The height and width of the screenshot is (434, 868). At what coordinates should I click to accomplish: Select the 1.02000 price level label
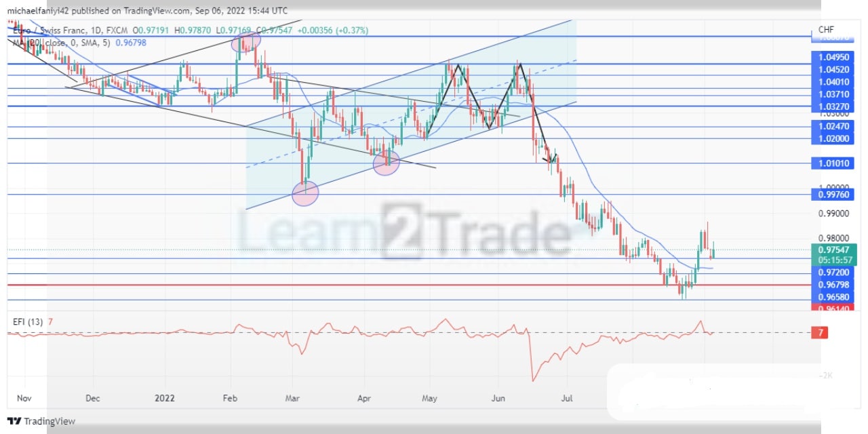831,138
